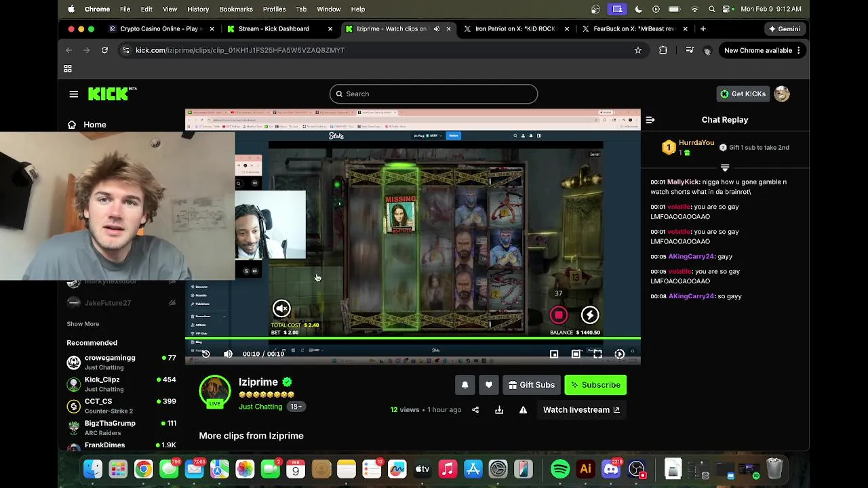Open Kick_Clipz recommended channel
The width and height of the screenshot is (868, 488).
121,384
